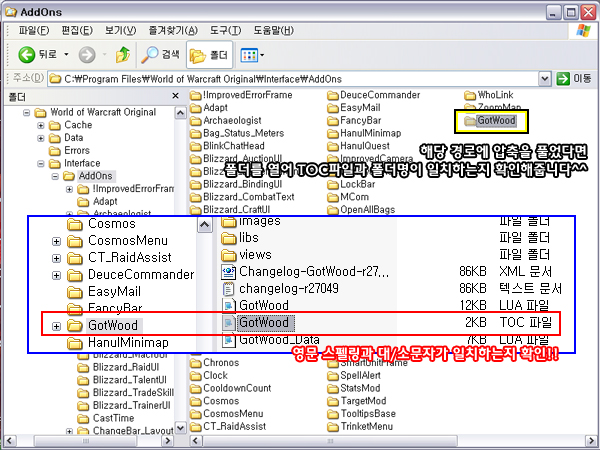Click the green Forward arrow icon
The height and width of the screenshot is (450, 600).
(86, 53)
